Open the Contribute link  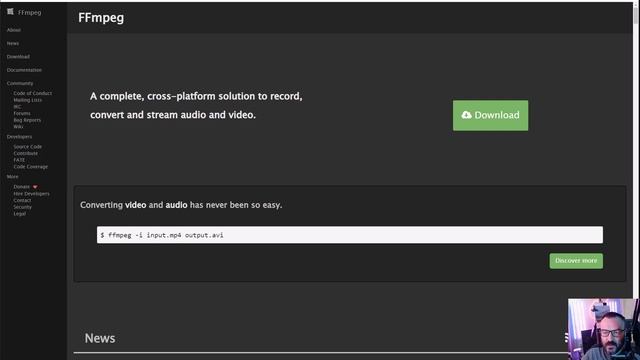[26, 153]
